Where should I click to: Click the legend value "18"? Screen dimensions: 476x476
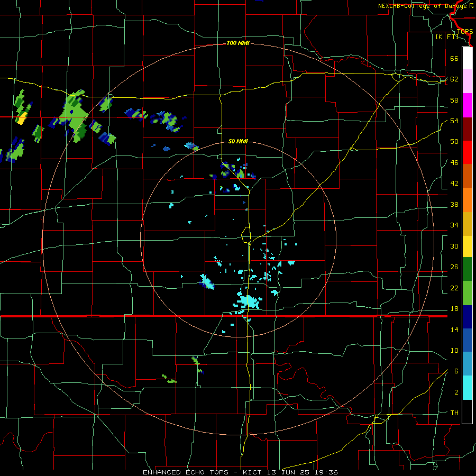454,309
